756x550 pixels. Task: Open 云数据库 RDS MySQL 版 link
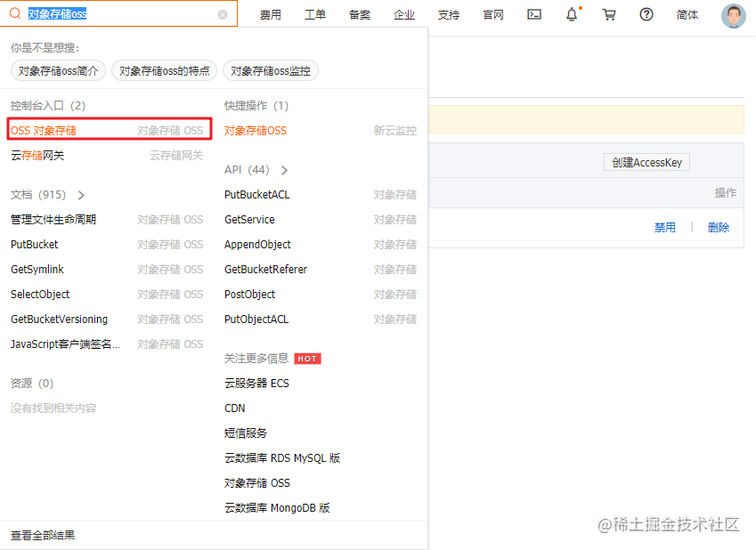click(x=282, y=458)
